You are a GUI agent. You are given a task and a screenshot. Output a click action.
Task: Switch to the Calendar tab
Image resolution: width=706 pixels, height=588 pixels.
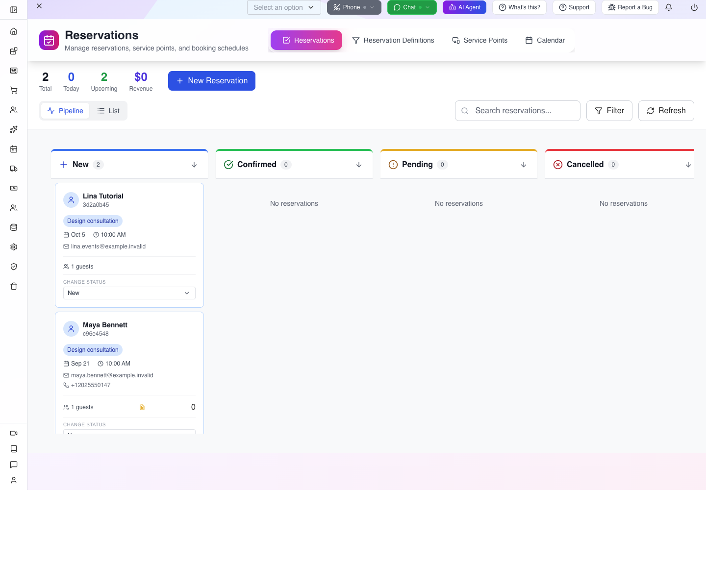[x=545, y=40]
